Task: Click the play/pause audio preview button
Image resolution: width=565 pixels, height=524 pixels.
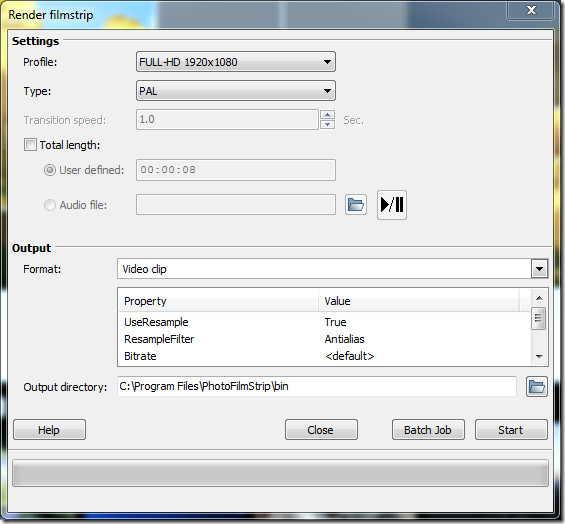Action: tap(392, 205)
